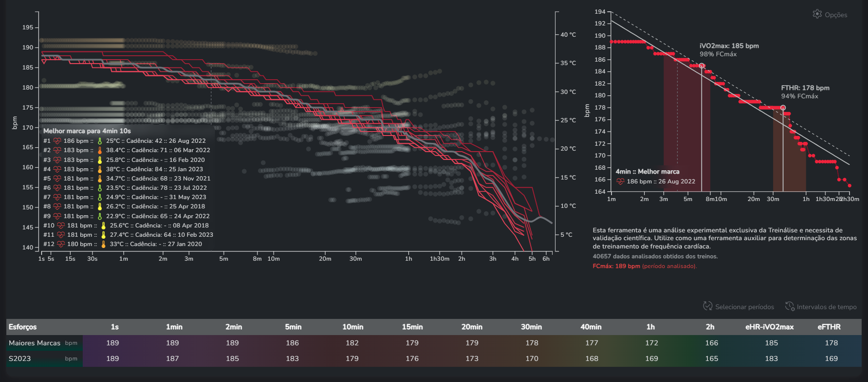Click row #11 date 10 Feb 2023
The height and width of the screenshot is (382, 868).
tap(195, 235)
